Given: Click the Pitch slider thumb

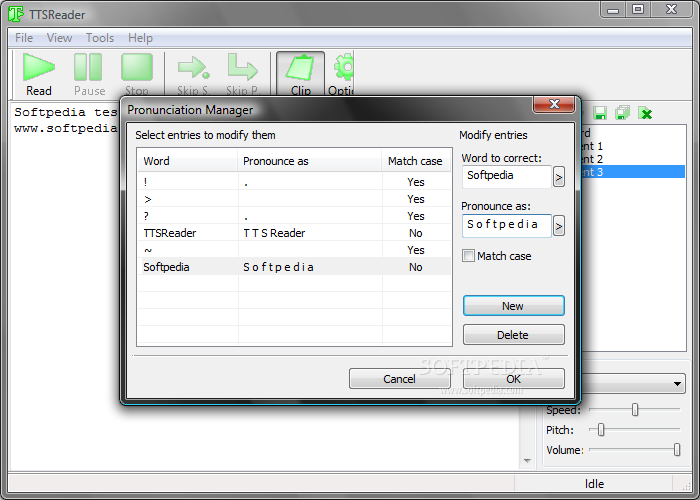Looking at the screenshot, I should [x=601, y=429].
